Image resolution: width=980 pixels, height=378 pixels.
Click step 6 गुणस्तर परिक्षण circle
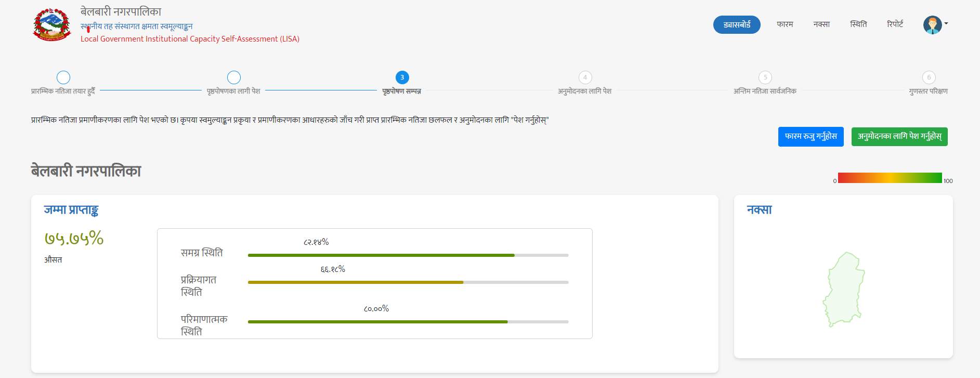[929, 77]
